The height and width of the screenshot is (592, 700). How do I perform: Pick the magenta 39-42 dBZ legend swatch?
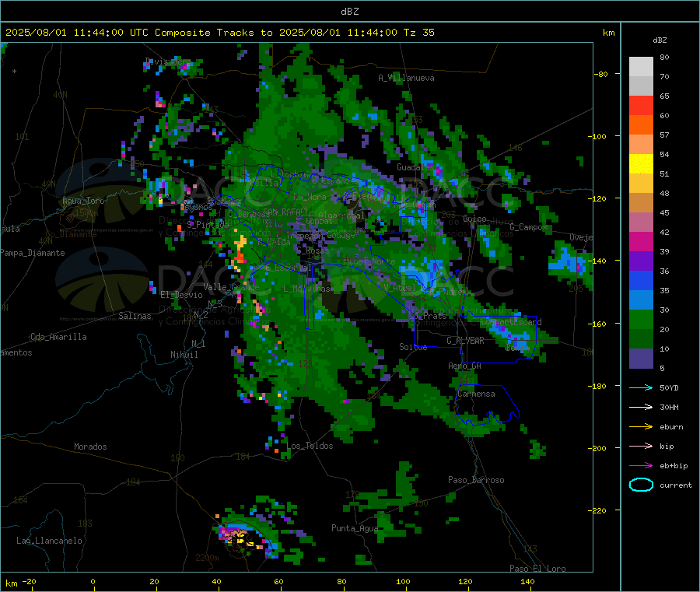coord(641,241)
